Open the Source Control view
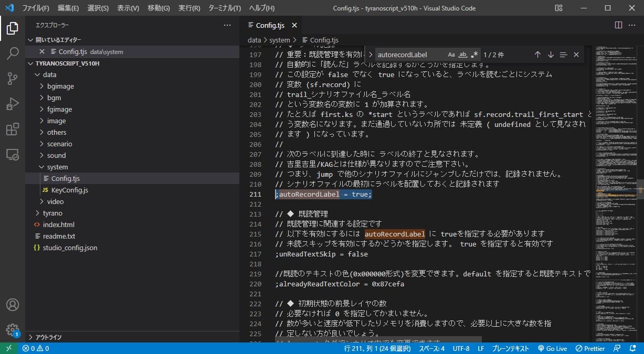Viewport: 644px width, 354px height. (13, 79)
